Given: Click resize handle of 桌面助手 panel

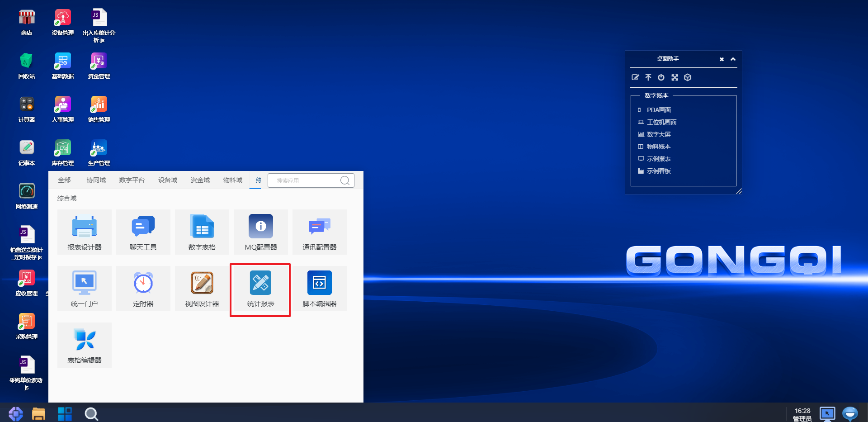Looking at the screenshot, I should point(739,191).
